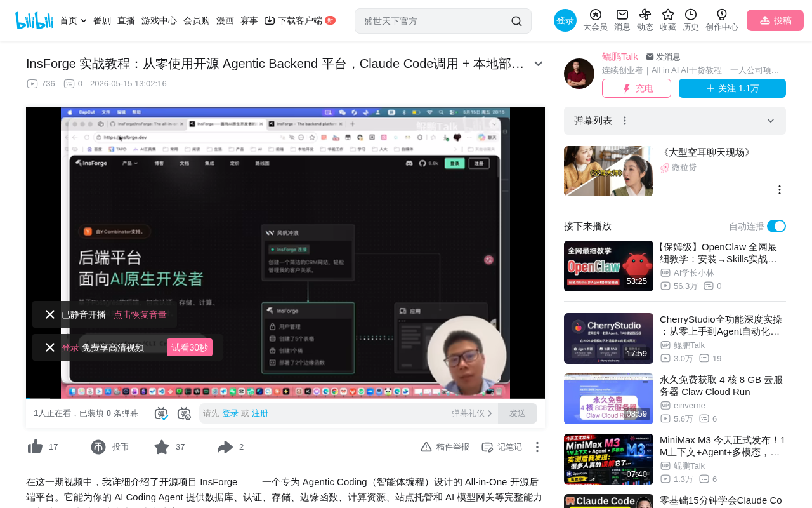This screenshot has height=508, width=812.
Task: Click the 发消息 envelope icon
Action: 650,57
